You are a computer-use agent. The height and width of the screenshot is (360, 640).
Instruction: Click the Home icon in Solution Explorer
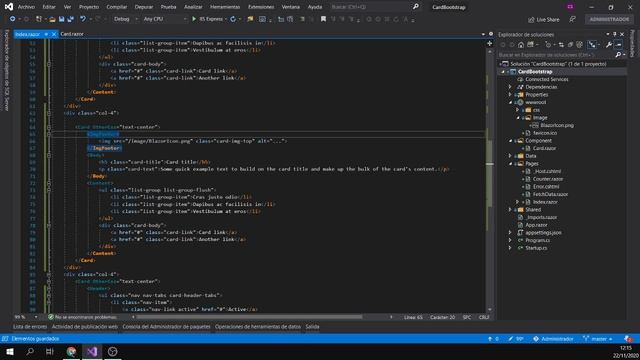pyautogui.click(x=521, y=44)
